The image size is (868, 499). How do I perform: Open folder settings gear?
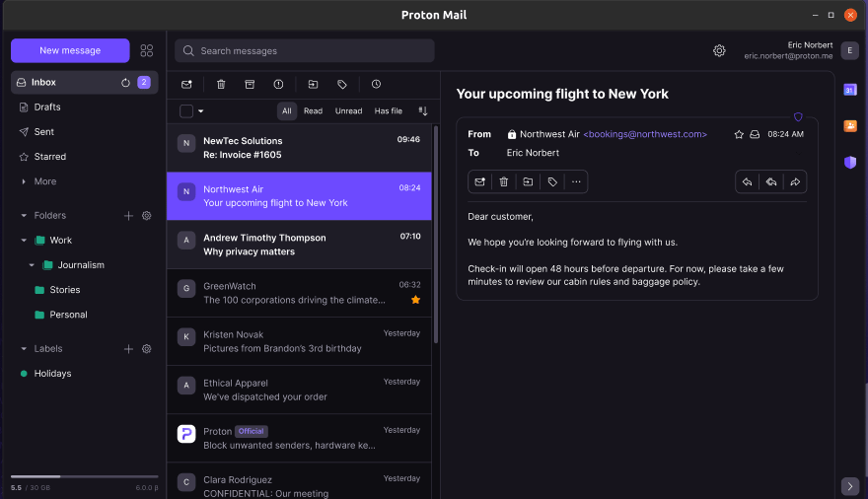[147, 216]
